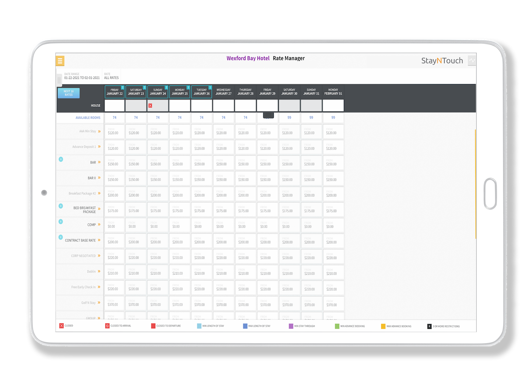Expand the Free Early Check In chevron
Image resolution: width=532 pixels, height=392 pixels.
pyautogui.click(x=99, y=287)
